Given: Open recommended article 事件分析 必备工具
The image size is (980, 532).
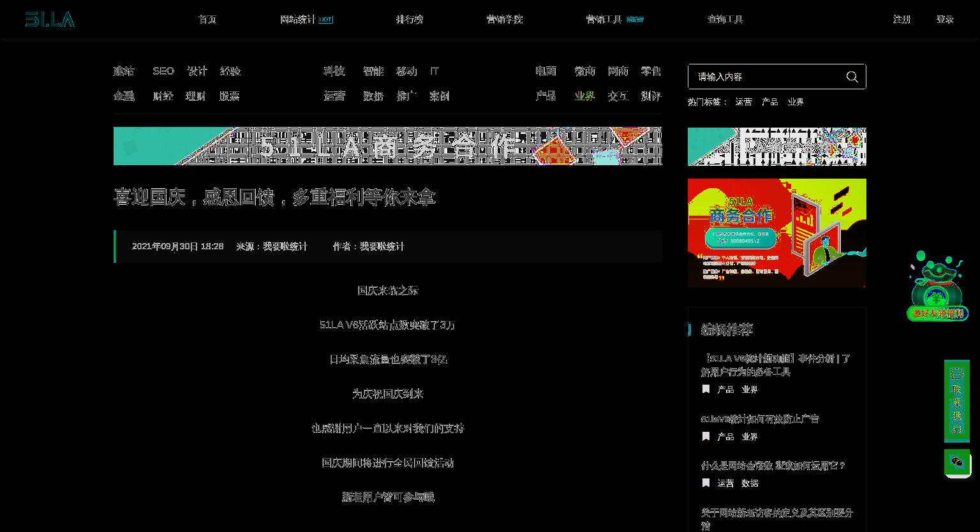Looking at the screenshot, I should [x=776, y=365].
